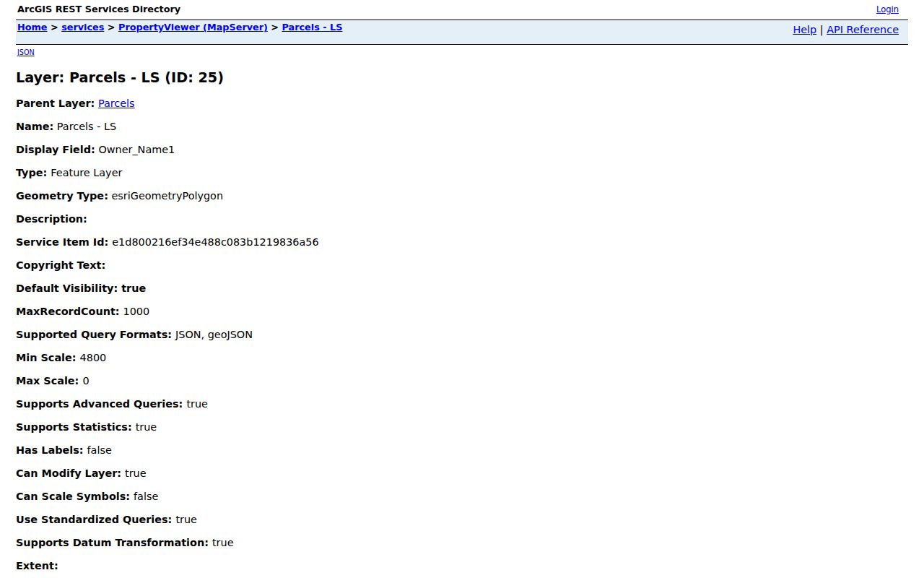The image size is (924, 578).
Task: Open the API Reference link
Action: [x=863, y=30]
